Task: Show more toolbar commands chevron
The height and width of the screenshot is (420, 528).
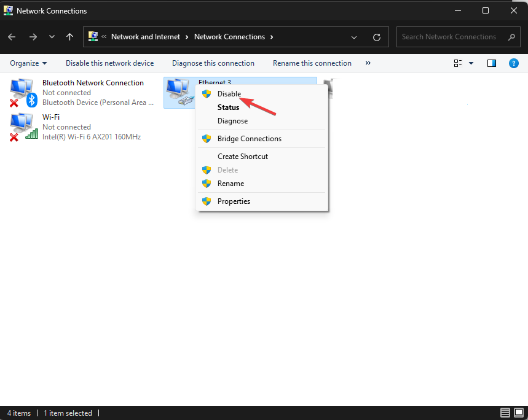Action: [368, 63]
